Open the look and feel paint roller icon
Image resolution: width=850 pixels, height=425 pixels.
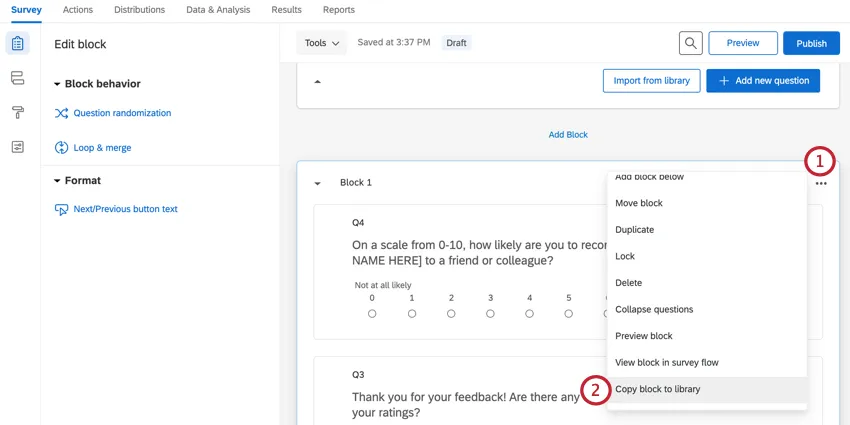(17, 112)
